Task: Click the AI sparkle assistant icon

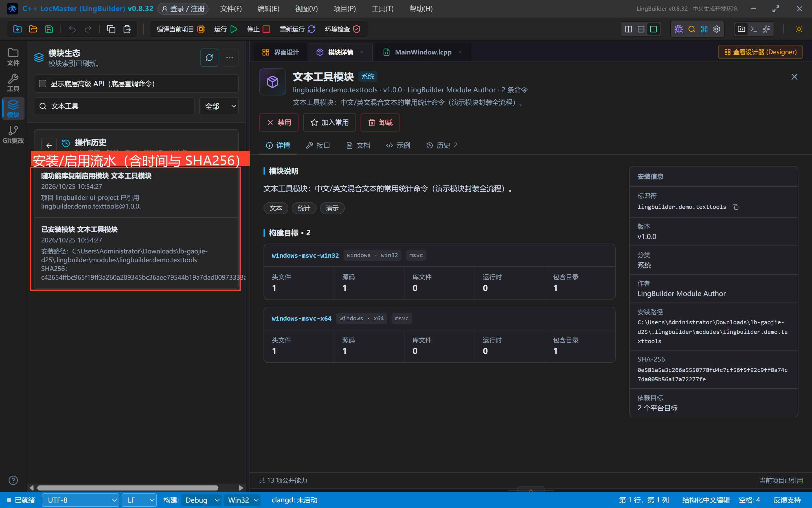Action: [x=766, y=29]
